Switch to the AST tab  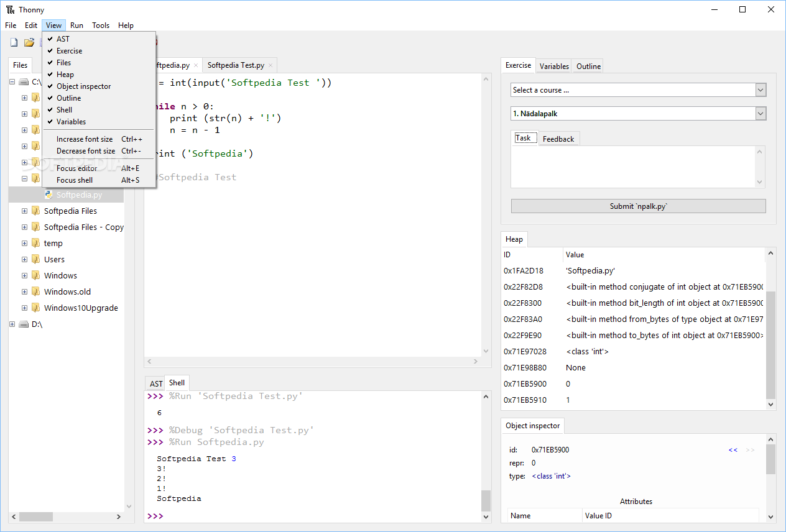click(156, 383)
